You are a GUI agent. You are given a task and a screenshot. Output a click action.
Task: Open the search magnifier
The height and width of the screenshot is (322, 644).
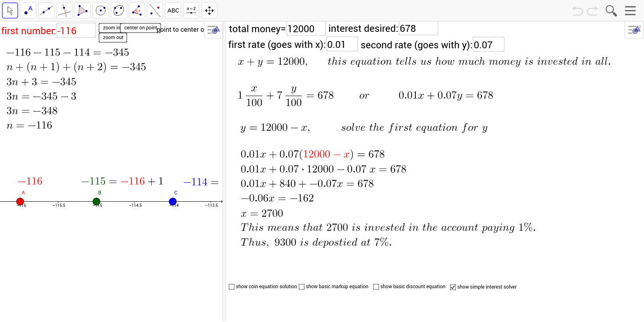pyautogui.click(x=611, y=11)
